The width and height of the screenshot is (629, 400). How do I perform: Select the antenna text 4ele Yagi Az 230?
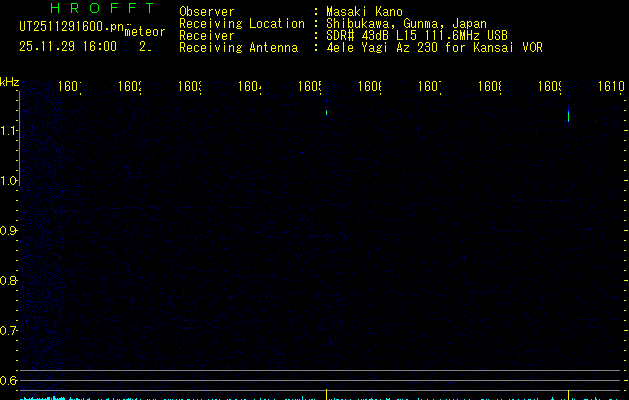382,47
